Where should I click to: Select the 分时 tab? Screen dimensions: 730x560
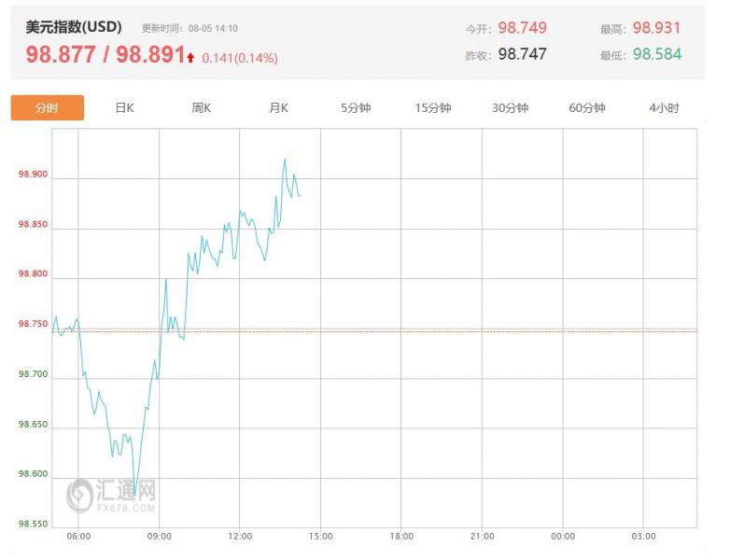48,108
